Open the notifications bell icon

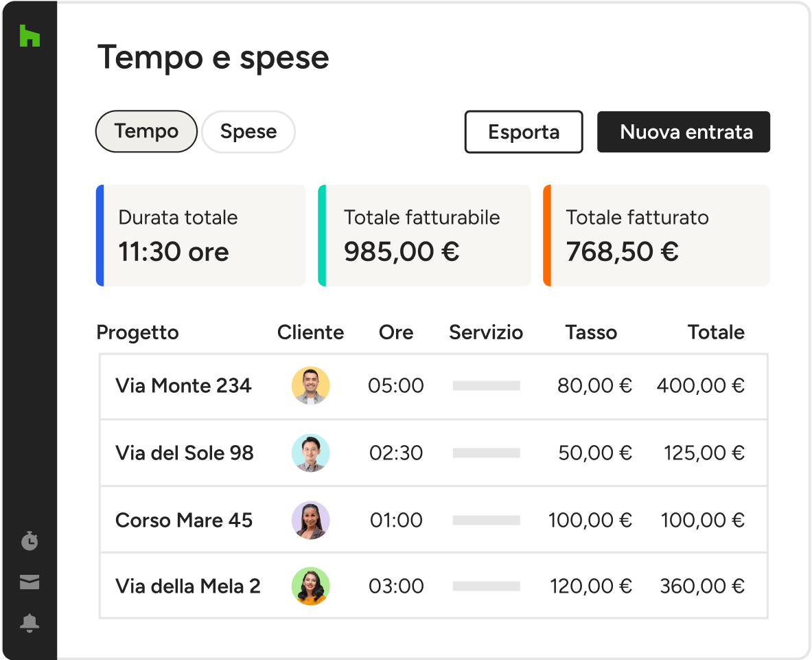point(30,623)
